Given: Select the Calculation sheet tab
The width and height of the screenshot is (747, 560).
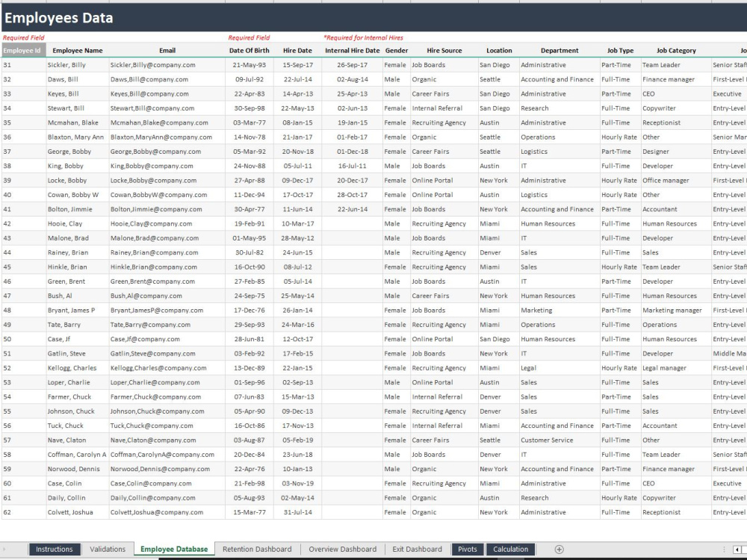Looking at the screenshot, I should [x=510, y=549].
